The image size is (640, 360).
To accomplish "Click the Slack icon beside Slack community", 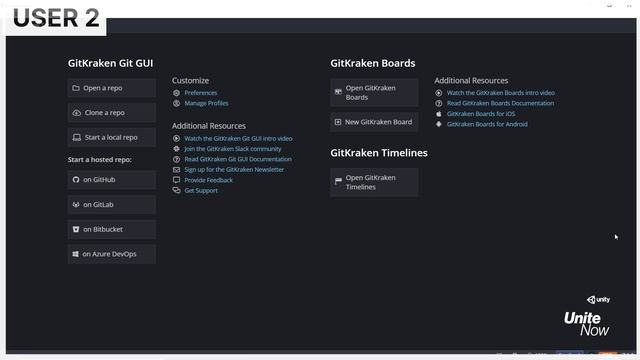I will [x=176, y=149].
